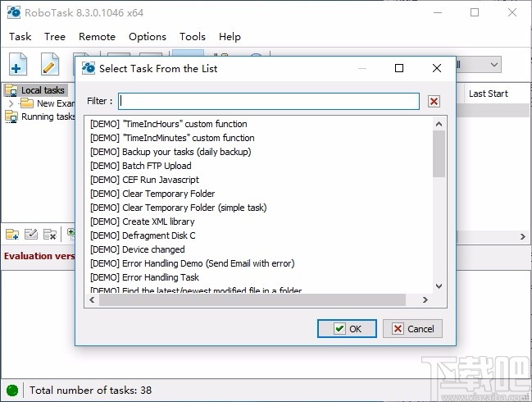Click the edit folder icon

(x=31, y=234)
